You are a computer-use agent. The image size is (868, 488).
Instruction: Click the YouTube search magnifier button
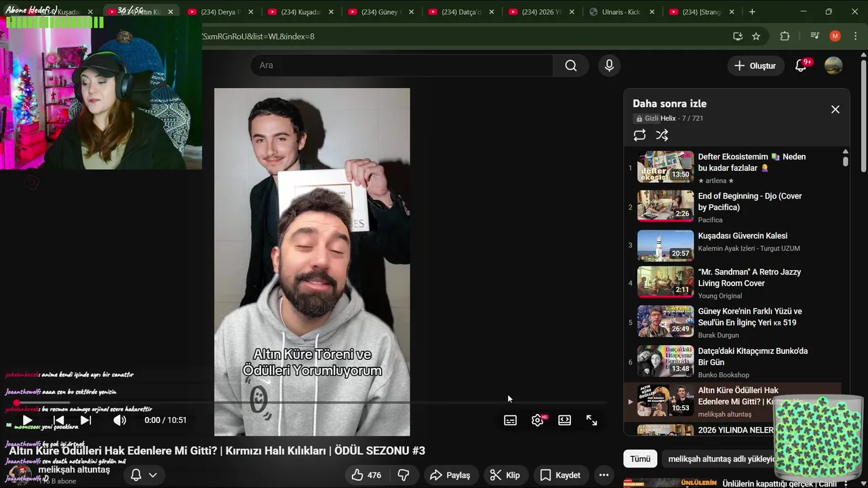pyautogui.click(x=570, y=65)
